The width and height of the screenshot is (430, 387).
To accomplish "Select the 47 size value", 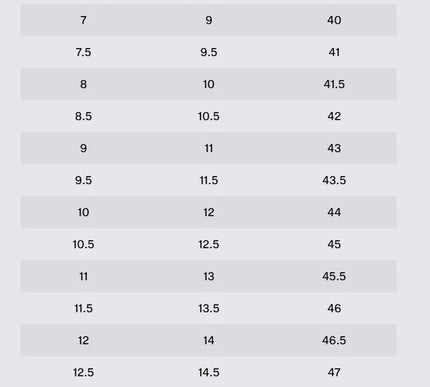I will [x=334, y=372].
